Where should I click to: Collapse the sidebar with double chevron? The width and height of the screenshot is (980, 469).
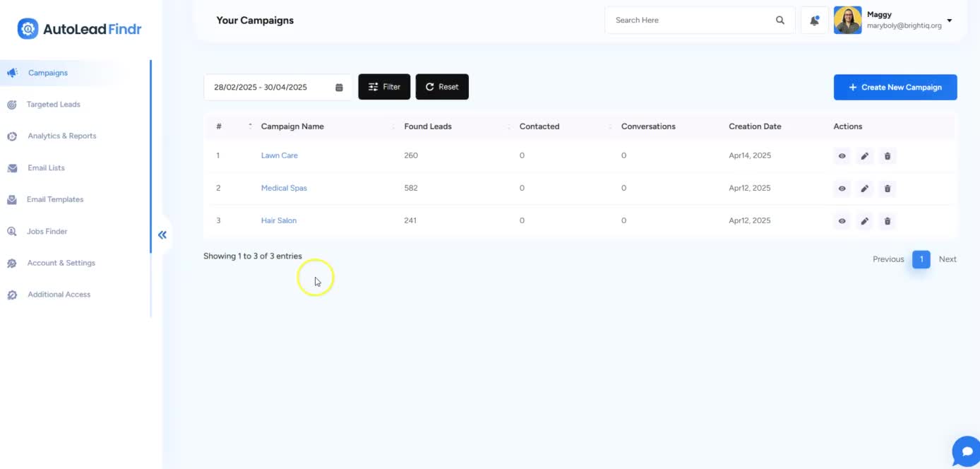162,235
